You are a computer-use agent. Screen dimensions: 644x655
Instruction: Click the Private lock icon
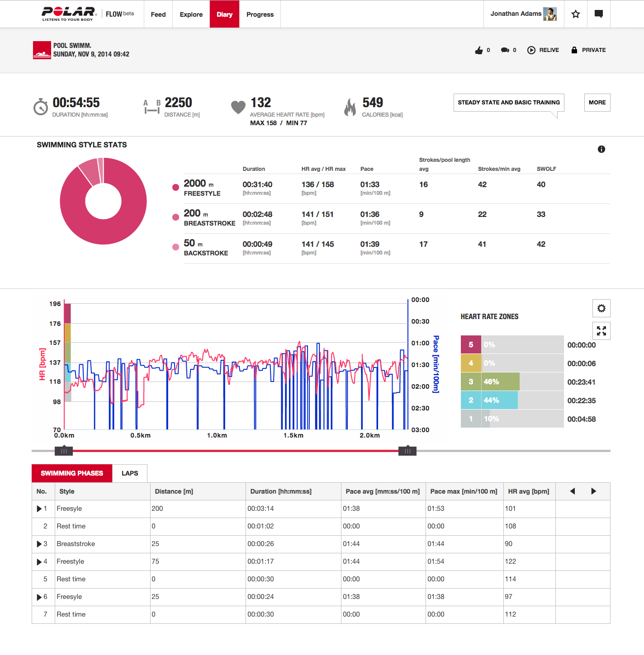pyautogui.click(x=574, y=50)
